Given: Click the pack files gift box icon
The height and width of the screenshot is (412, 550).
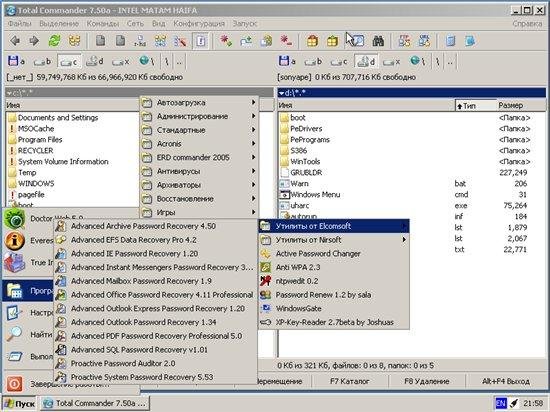Looking at the screenshot, I should (311, 41).
